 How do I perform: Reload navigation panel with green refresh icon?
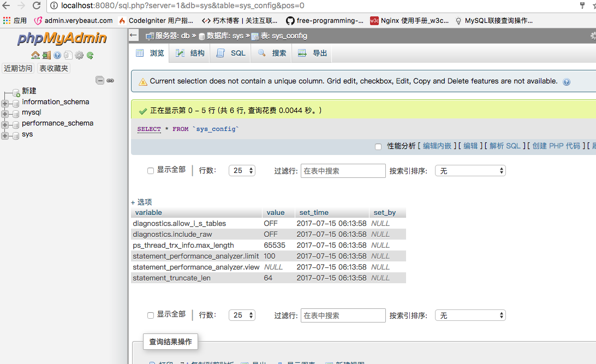pos(90,55)
